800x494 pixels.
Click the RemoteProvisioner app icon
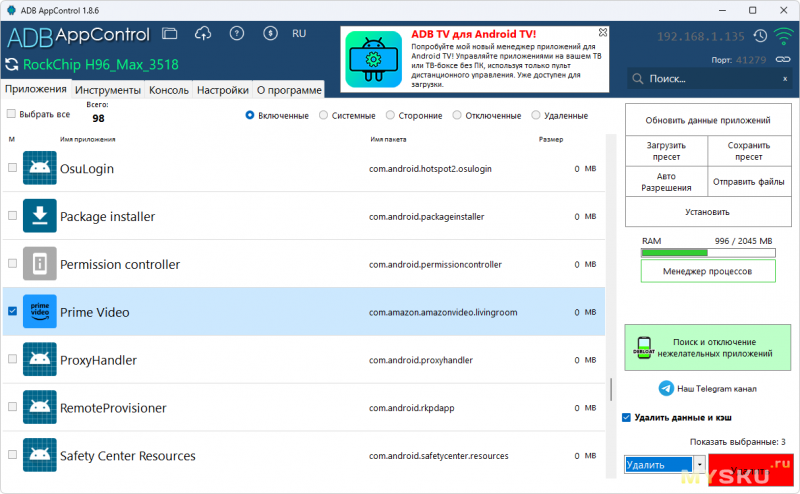point(40,407)
